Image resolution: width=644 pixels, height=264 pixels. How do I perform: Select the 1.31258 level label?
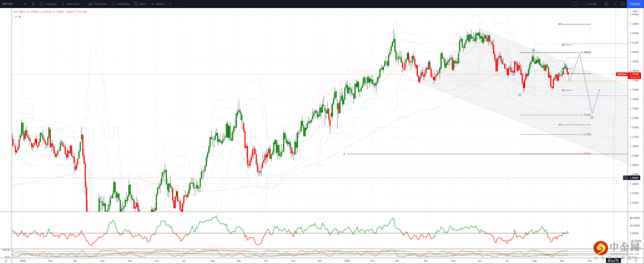tap(586, 134)
